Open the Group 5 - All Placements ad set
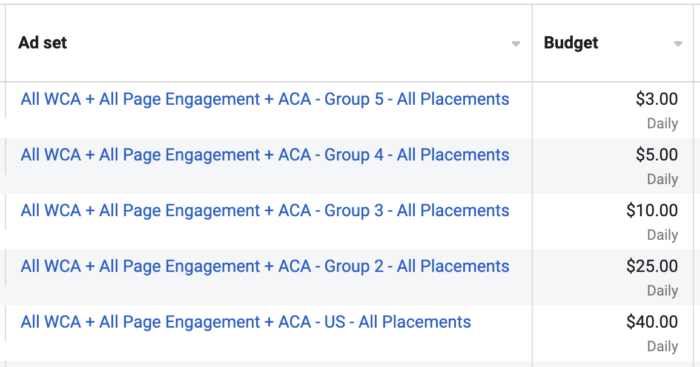700x367 pixels. [265, 99]
